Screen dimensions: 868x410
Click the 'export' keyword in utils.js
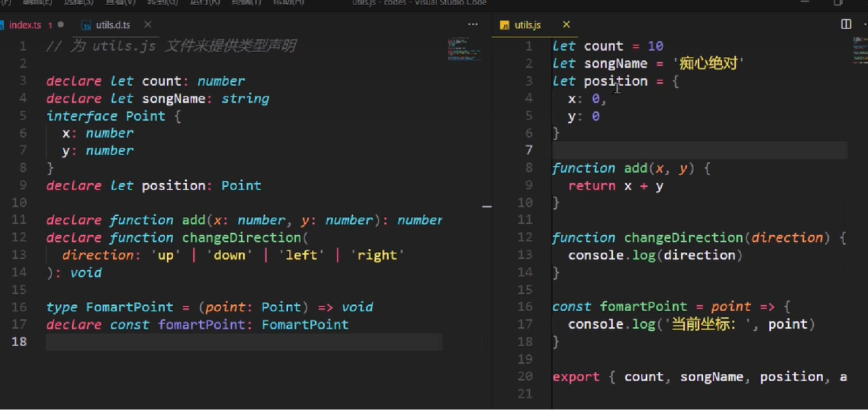(x=576, y=377)
